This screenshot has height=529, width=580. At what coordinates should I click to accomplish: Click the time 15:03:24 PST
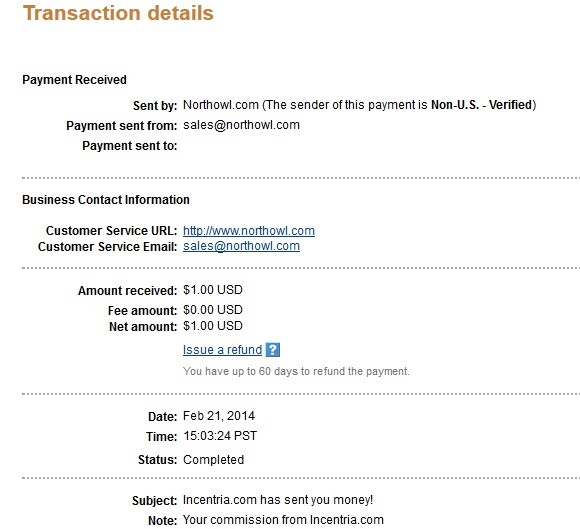click(x=220, y=436)
